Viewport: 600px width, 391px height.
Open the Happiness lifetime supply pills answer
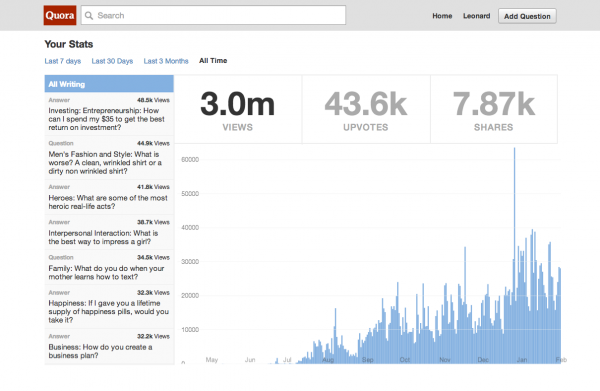[109, 307]
